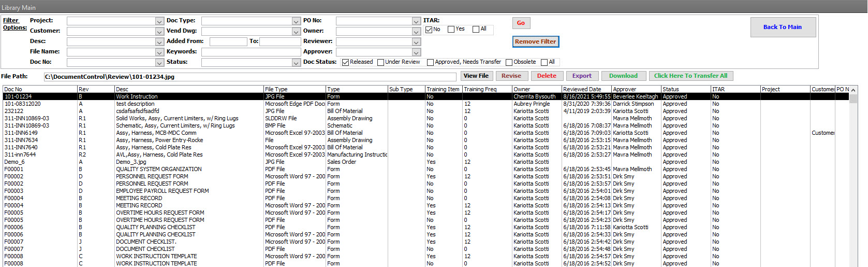
Task: Sort by the Approver column header
Action: tap(636, 89)
